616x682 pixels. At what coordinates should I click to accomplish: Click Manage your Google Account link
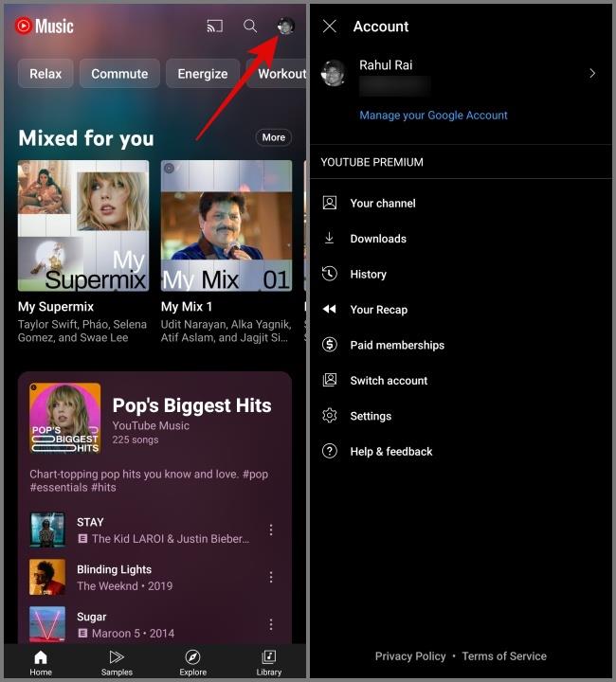pos(433,116)
